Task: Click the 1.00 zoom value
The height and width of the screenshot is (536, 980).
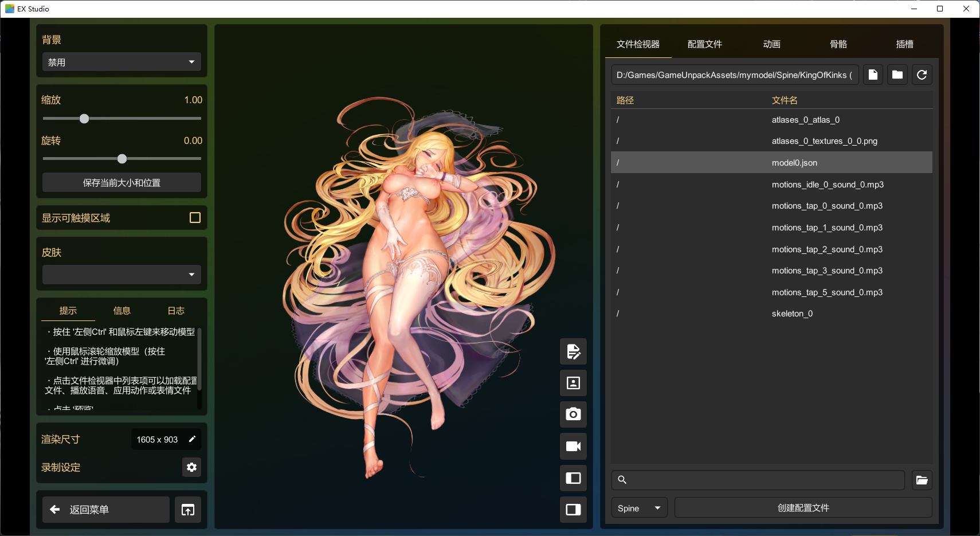Action: (x=193, y=100)
